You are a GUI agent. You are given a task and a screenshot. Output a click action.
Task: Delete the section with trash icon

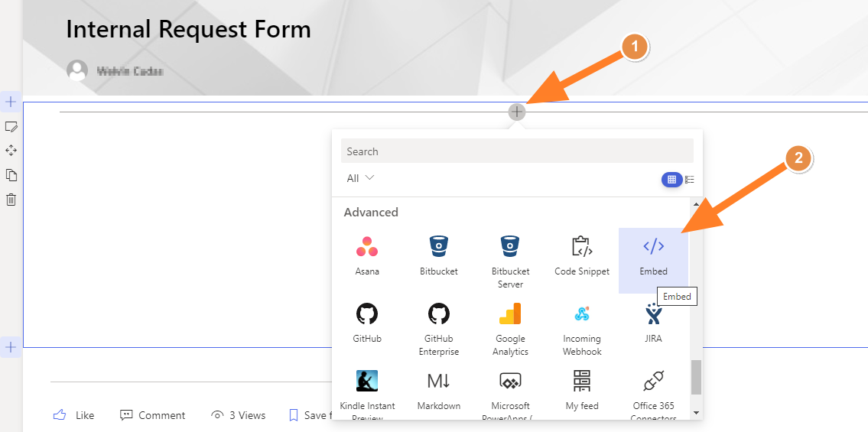pyautogui.click(x=11, y=200)
